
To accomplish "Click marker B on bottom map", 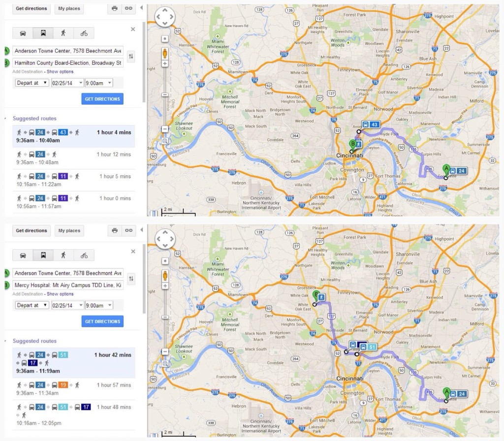I will pos(315,296).
